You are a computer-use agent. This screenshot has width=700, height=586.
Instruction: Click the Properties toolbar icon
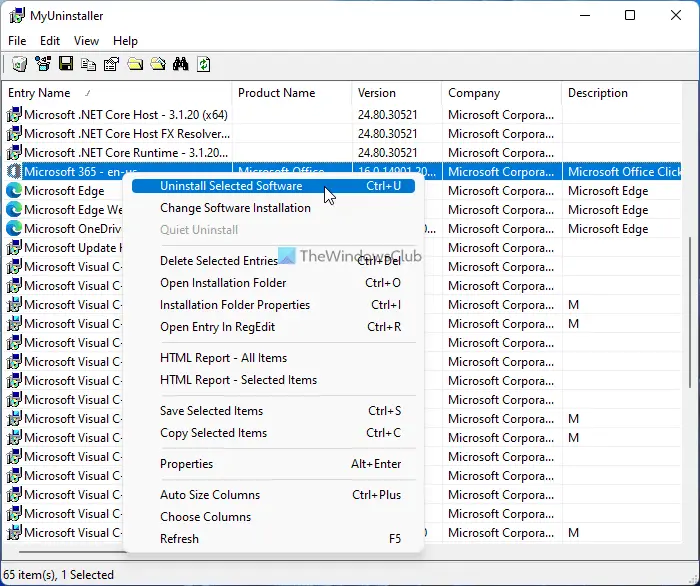[112, 64]
